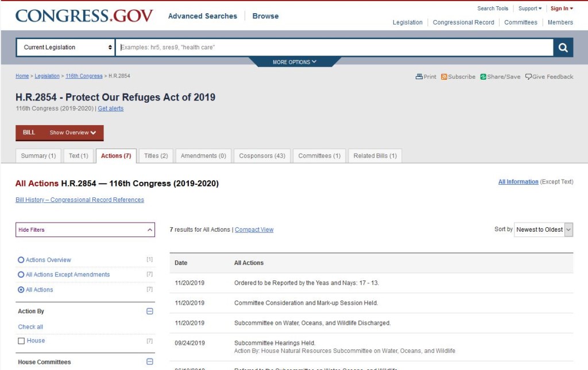Select the Actions Overview radio button
The height and width of the screenshot is (370, 588).
pyautogui.click(x=21, y=260)
